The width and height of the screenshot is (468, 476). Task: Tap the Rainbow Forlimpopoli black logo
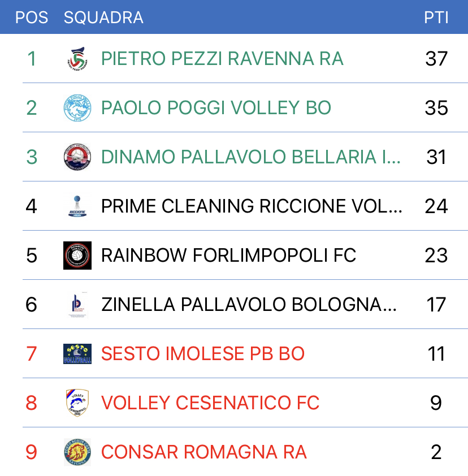pyautogui.click(x=77, y=256)
